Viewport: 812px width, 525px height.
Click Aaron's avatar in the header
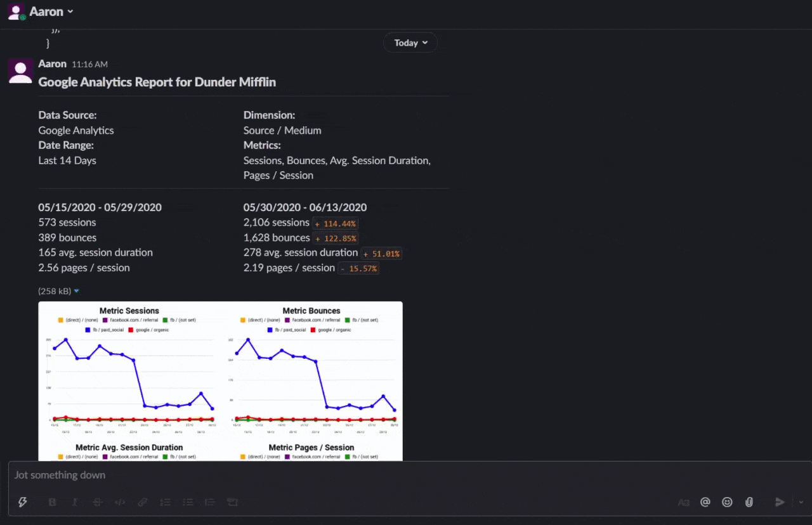[x=16, y=11]
